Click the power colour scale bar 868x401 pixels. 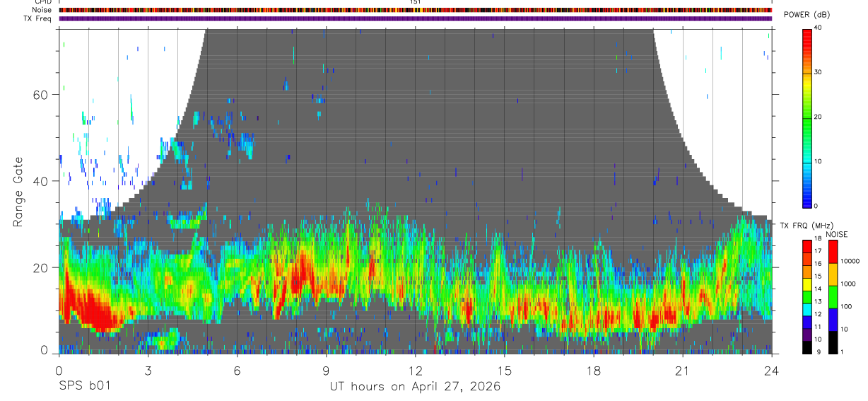coord(808,117)
